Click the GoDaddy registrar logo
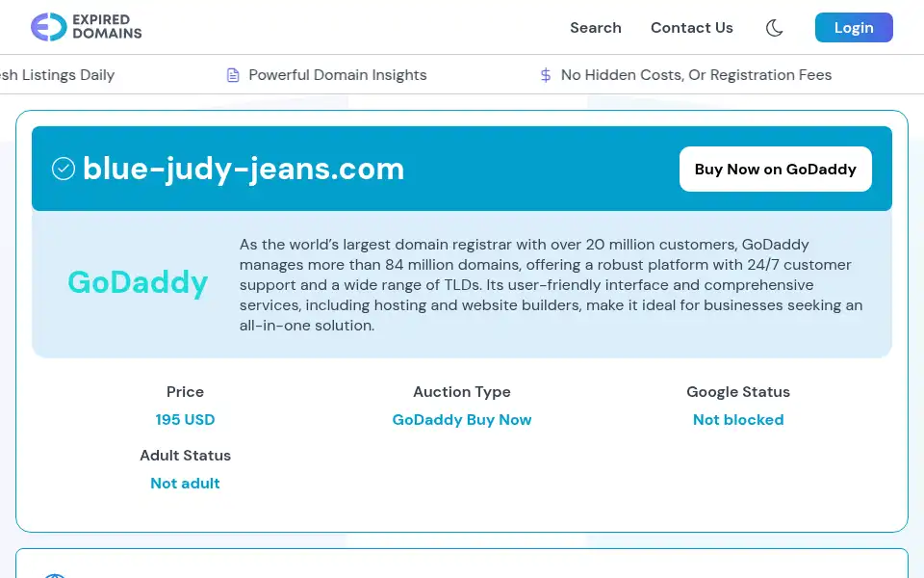 point(138,282)
